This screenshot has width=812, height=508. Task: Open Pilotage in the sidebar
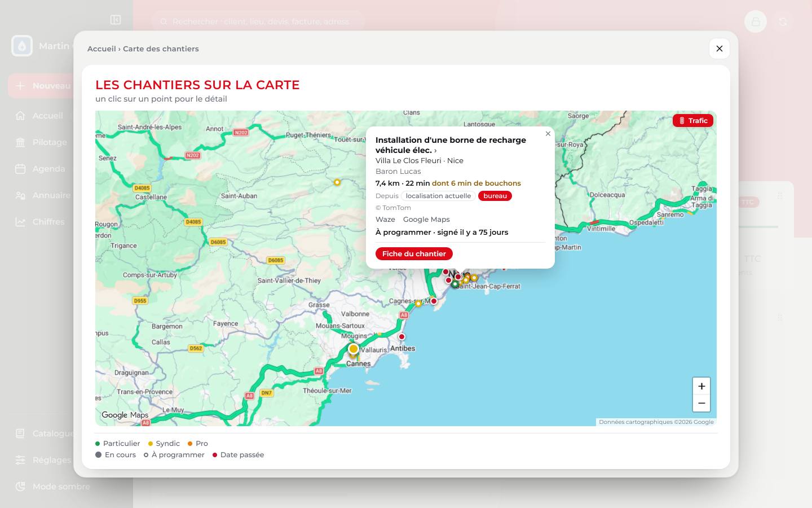[42, 142]
